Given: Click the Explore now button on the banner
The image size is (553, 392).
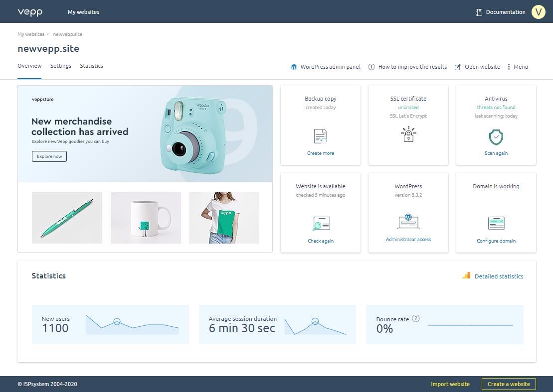Looking at the screenshot, I should coord(49,156).
